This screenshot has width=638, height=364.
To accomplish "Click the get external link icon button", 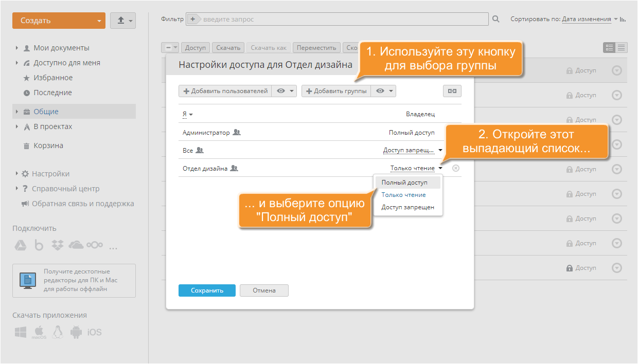I will [452, 91].
